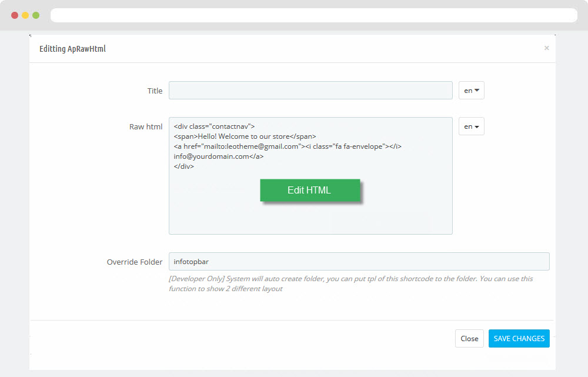This screenshot has height=377, width=588.
Task: Click the Editting ApRawHtml dialog heading
Action: pos(72,49)
